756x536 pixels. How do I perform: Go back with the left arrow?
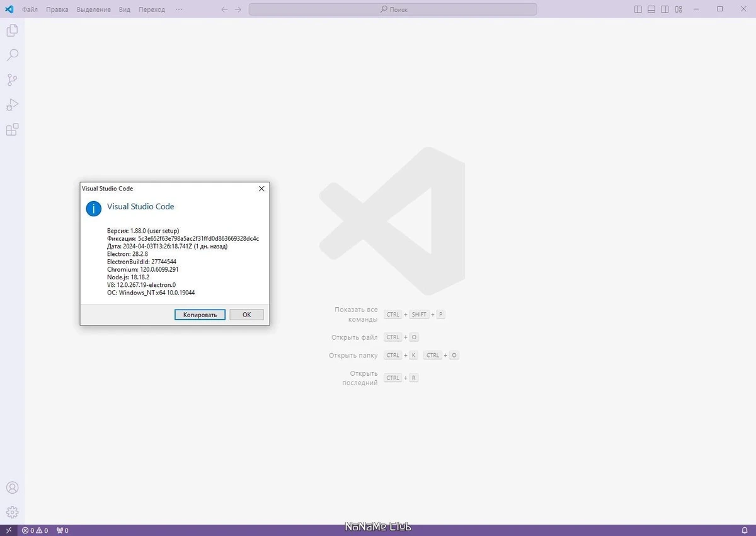[x=224, y=9]
